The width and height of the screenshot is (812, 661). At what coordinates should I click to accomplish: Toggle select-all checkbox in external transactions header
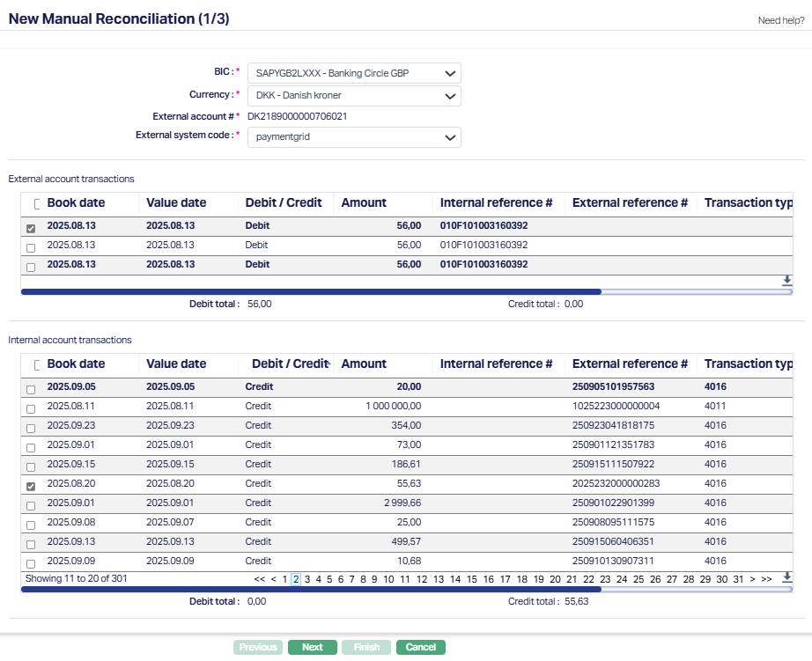pos(36,204)
